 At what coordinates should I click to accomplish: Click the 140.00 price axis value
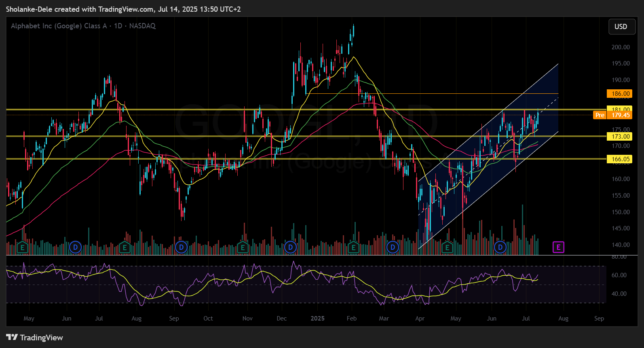[621, 245]
